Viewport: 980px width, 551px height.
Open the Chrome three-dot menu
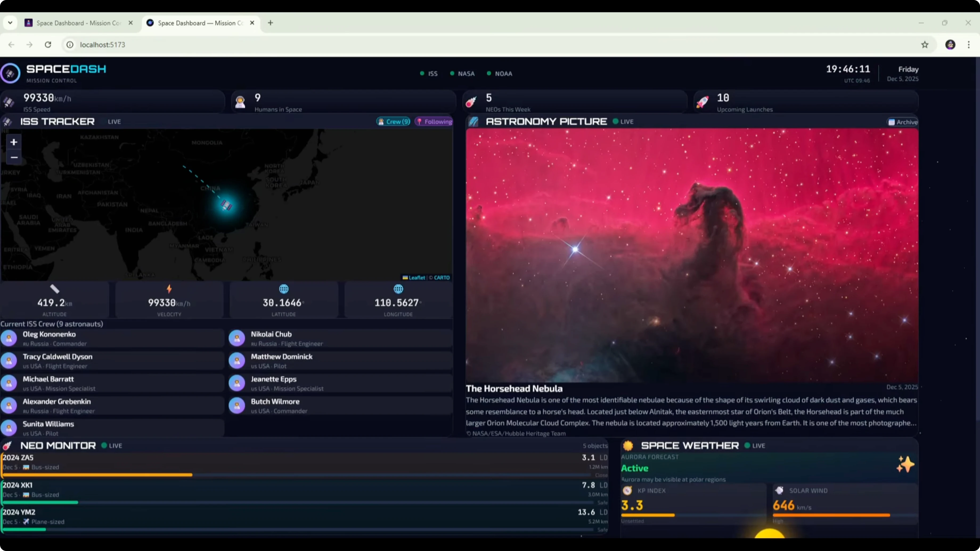969,45
